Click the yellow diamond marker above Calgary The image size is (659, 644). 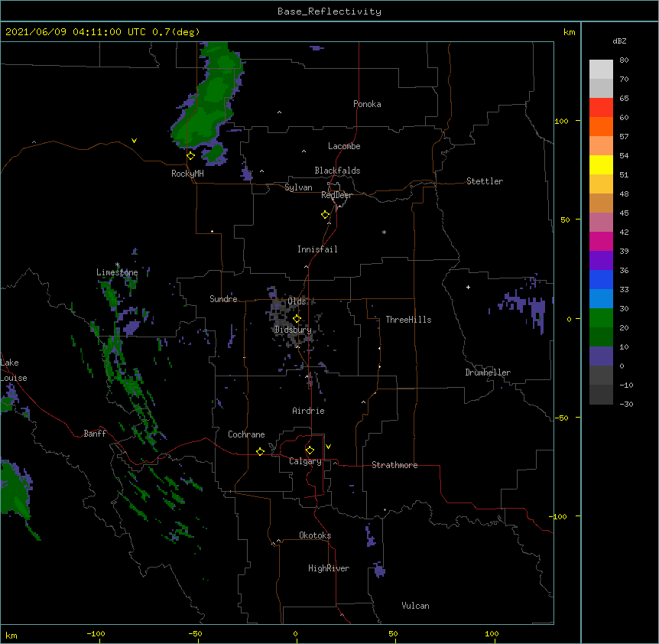[x=310, y=450]
